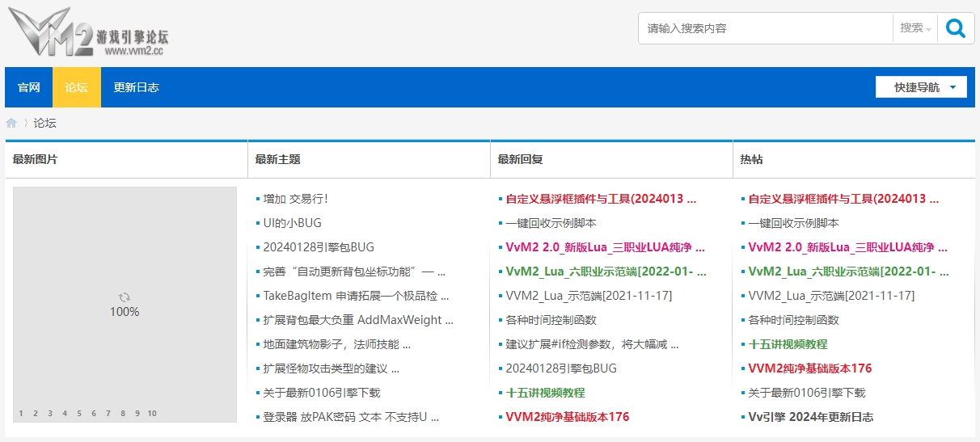Click the image slideshow placeholder showing 100%
The height and width of the screenshot is (442, 980).
click(125, 305)
